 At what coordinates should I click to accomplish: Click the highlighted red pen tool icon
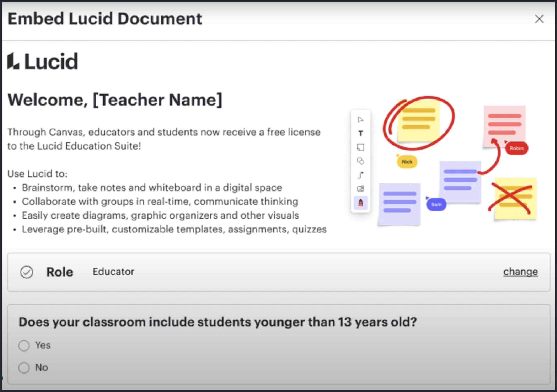click(x=360, y=203)
